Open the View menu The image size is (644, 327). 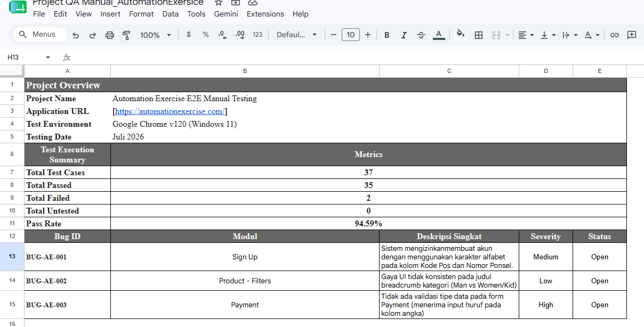coord(84,14)
